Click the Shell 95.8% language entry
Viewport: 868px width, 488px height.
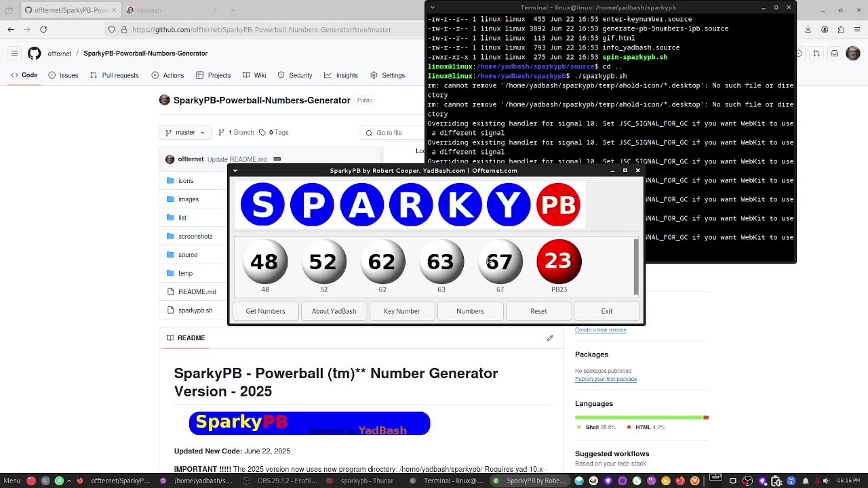pyautogui.click(x=596, y=427)
